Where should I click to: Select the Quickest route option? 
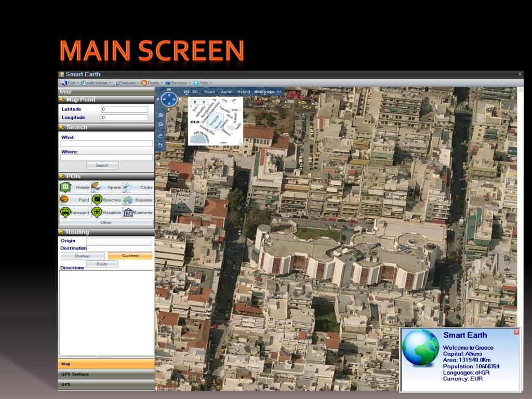point(130,256)
